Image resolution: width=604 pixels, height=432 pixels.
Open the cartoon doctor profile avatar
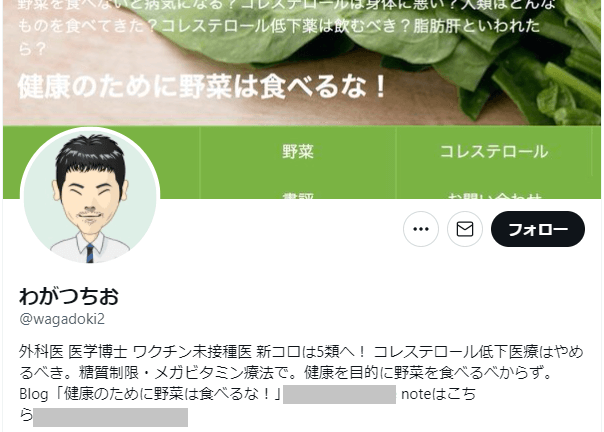(x=90, y=197)
